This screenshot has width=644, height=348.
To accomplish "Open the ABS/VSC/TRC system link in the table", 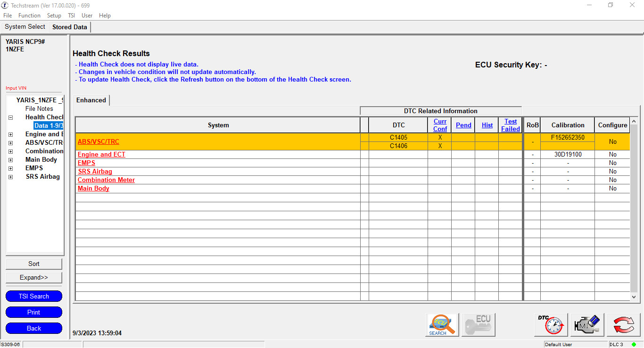I will (99, 141).
